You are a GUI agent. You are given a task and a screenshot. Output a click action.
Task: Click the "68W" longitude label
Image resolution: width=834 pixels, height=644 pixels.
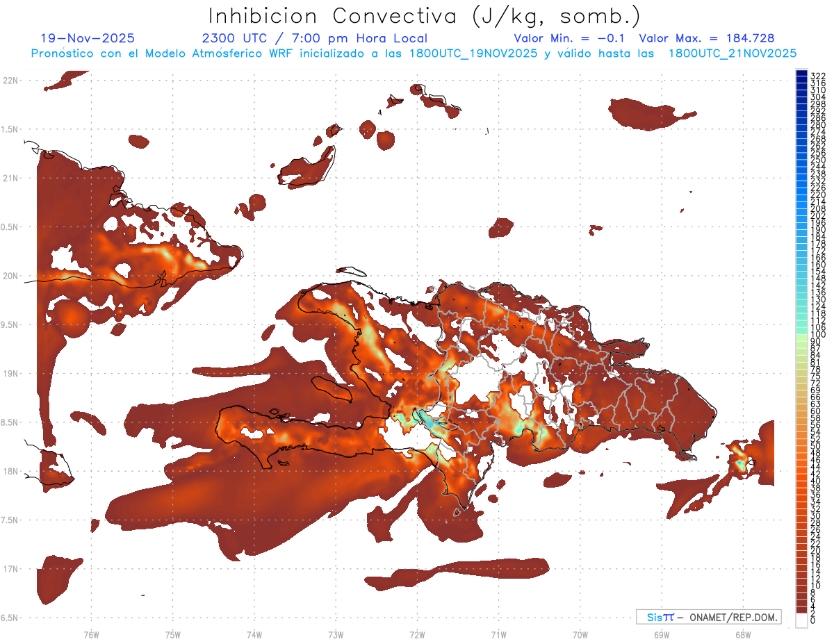743,634
